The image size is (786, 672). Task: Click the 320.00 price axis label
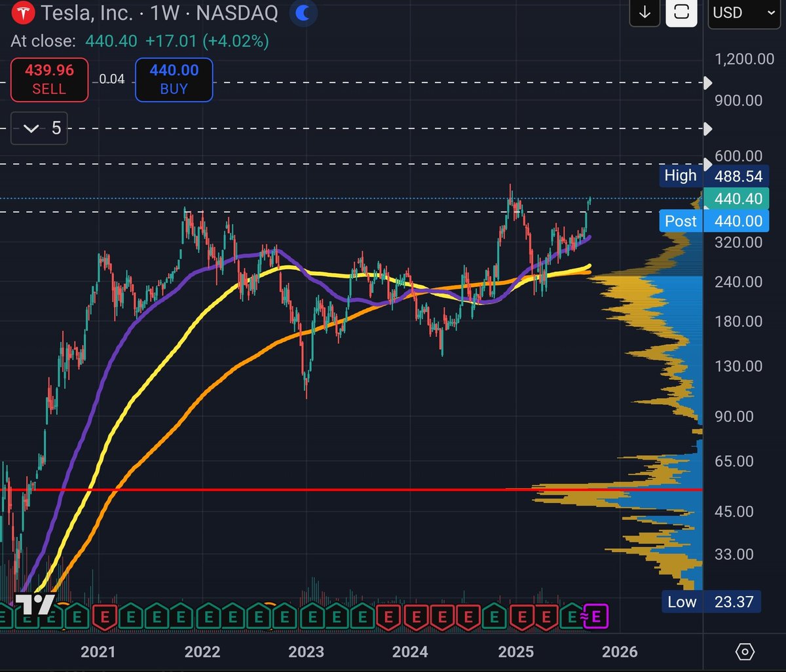coord(739,242)
